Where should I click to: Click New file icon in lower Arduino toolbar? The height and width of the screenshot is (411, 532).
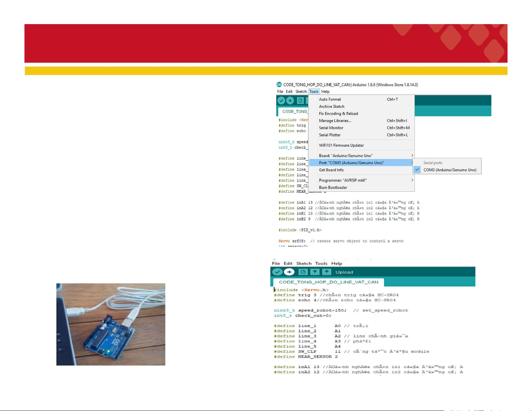[x=303, y=272]
